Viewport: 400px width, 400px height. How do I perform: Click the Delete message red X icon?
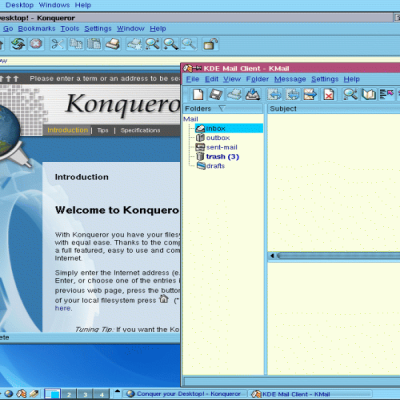[x=329, y=94]
